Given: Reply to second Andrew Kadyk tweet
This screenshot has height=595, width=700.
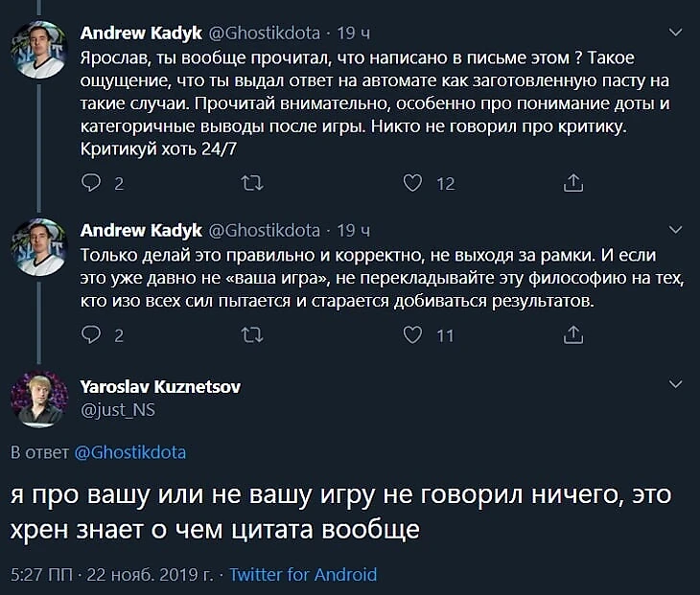Looking at the screenshot, I should pyautogui.click(x=91, y=335).
